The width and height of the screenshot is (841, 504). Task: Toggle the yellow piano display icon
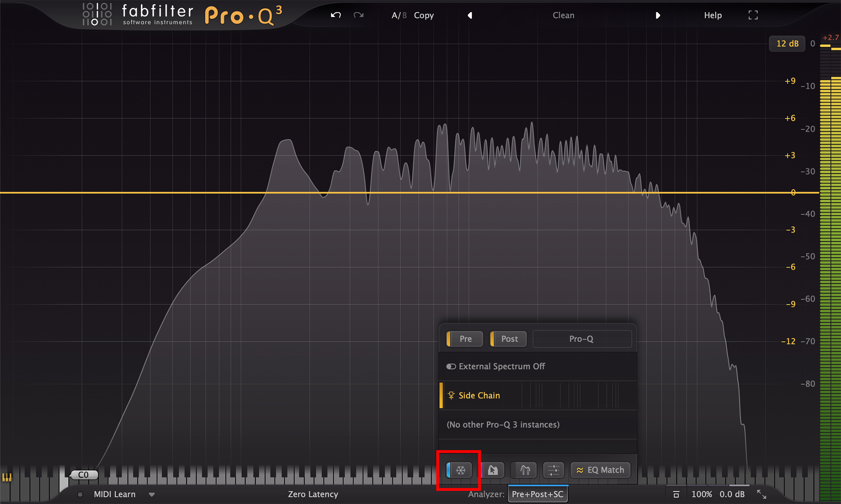click(7, 477)
